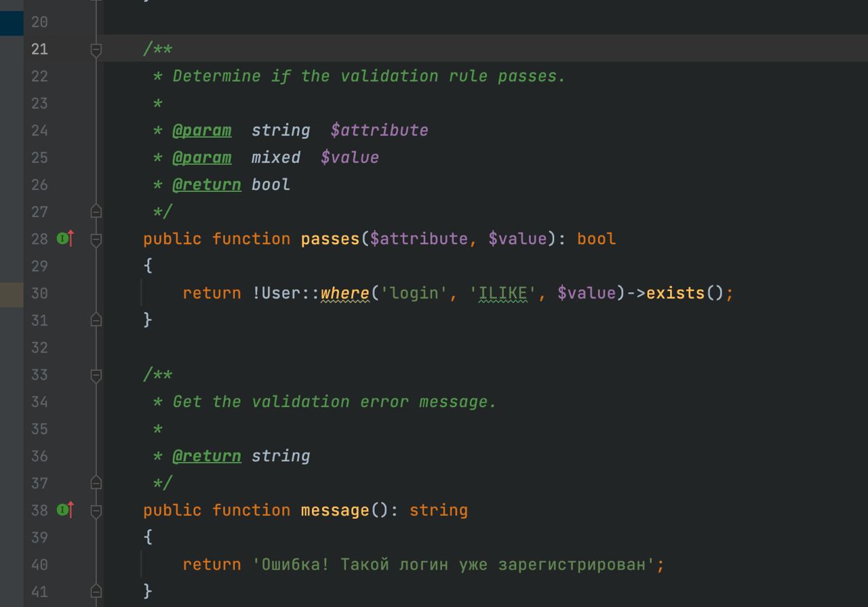The width and height of the screenshot is (868, 607).
Task: Fold the message function closing brace at line 41
Action: tap(96, 591)
